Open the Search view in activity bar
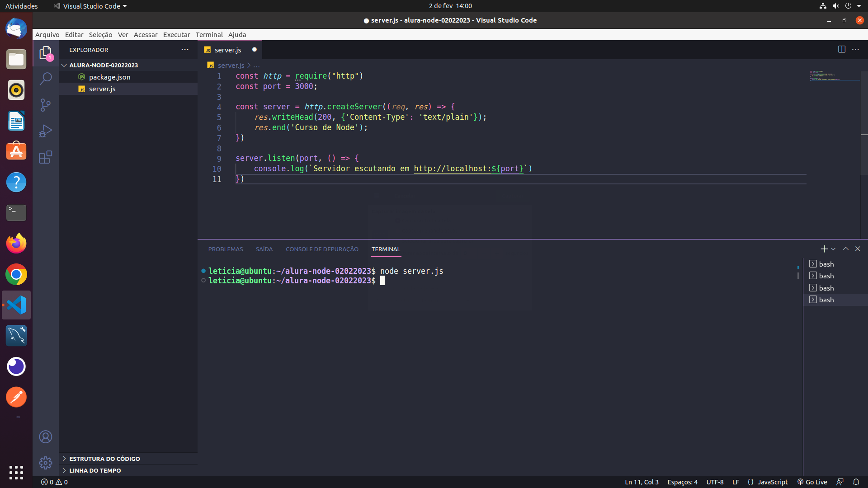The image size is (868, 488). point(46,79)
